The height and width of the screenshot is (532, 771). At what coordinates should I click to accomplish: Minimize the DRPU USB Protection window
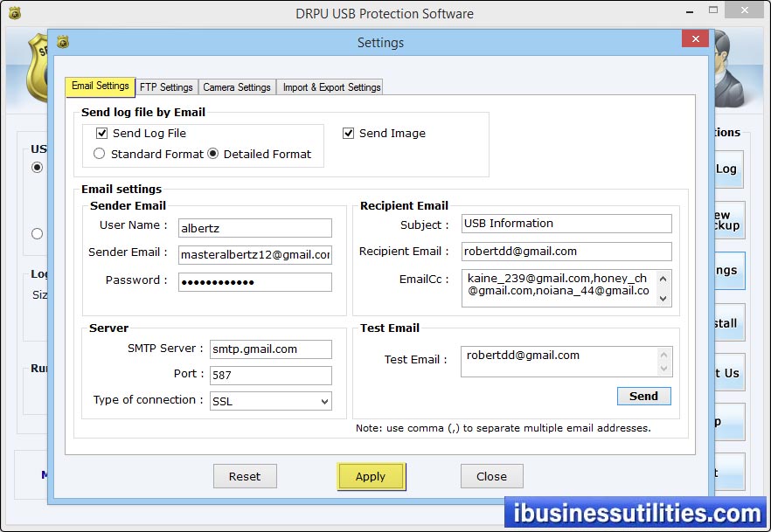[x=690, y=10]
